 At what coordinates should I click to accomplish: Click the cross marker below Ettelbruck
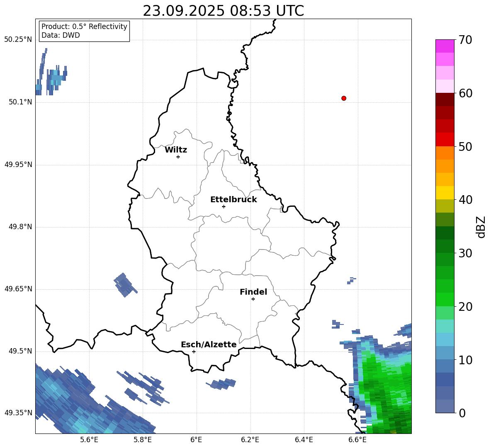[224, 206]
